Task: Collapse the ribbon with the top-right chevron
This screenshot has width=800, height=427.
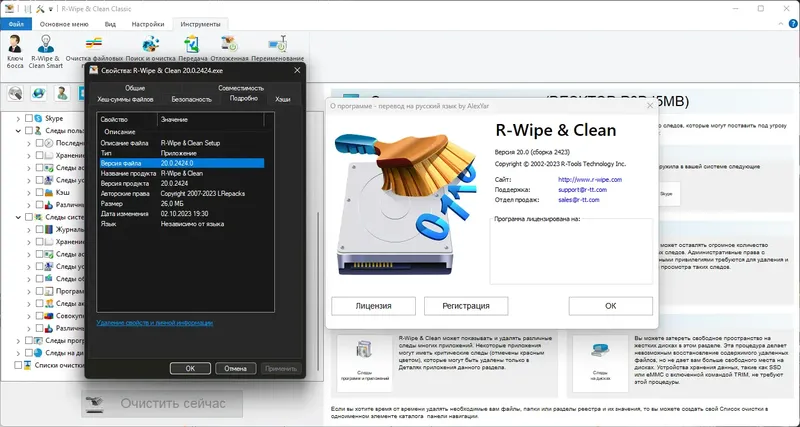Action: pyautogui.click(x=780, y=24)
